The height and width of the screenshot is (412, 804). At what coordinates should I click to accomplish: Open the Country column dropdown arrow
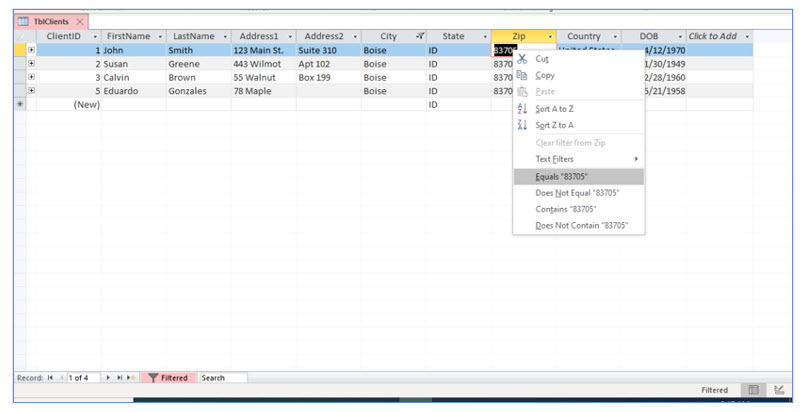point(615,37)
